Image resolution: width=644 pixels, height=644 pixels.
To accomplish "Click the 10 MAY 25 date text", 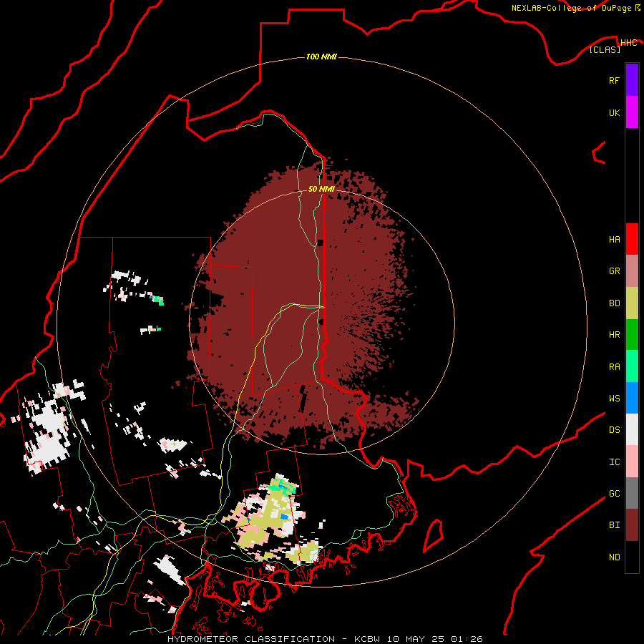I will [415, 639].
